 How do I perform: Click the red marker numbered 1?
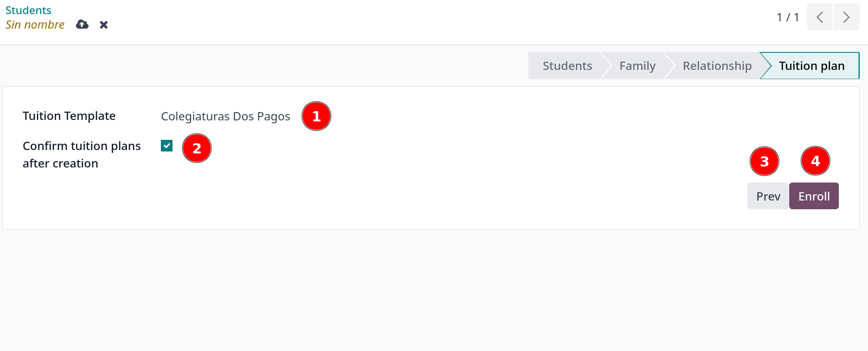click(x=316, y=117)
